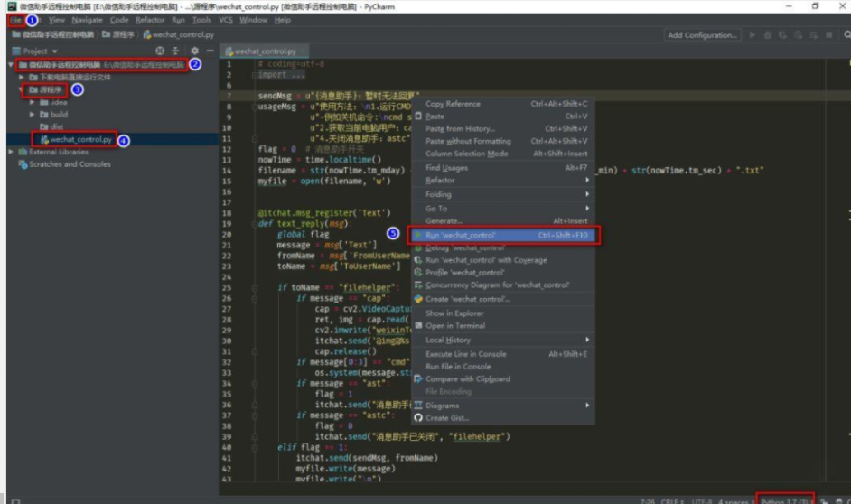
Task: Open the File menu
Action: coord(15,20)
